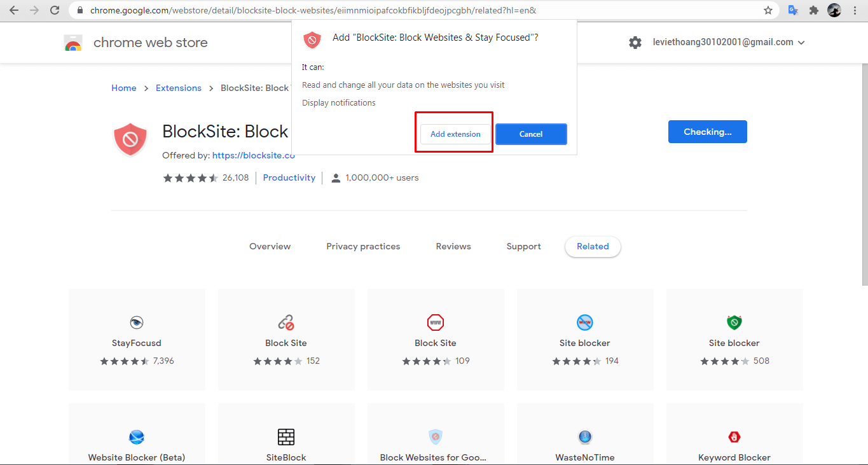Click the 26,108 ratings count
Image resolution: width=868 pixels, height=465 pixels.
[x=236, y=178]
